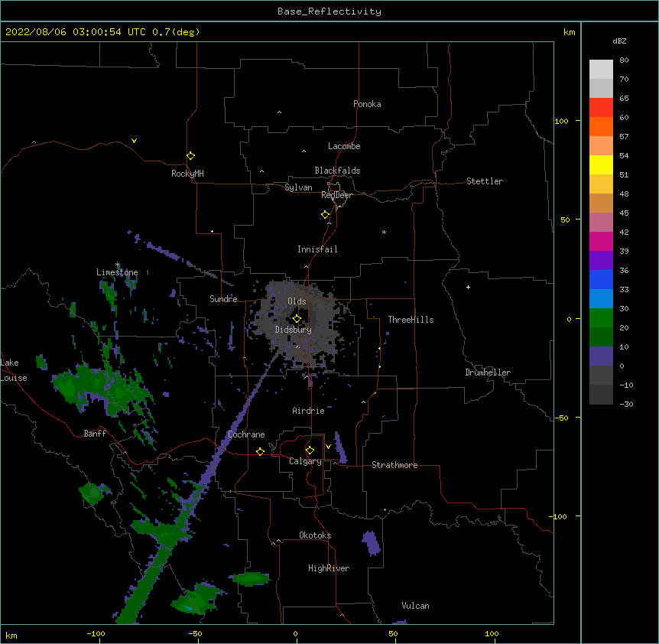Screen dimensions: 659x644
Task: Click the Cochrane town label
Action: point(246,434)
